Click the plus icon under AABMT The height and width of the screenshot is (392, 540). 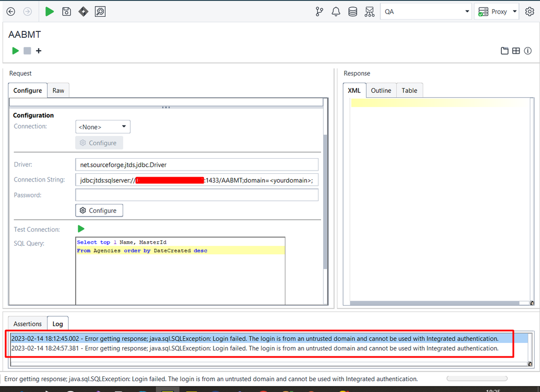38,51
